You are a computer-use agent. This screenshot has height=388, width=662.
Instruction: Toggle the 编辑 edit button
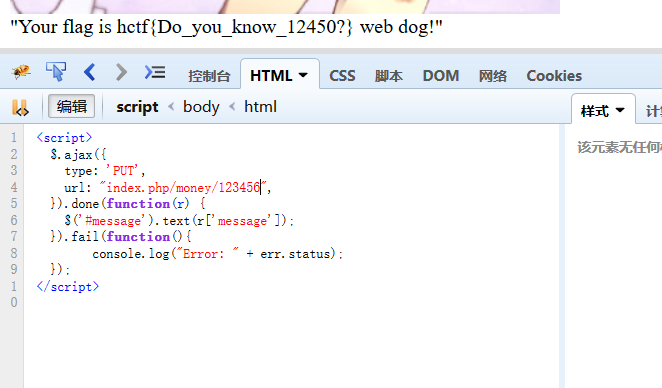71,106
